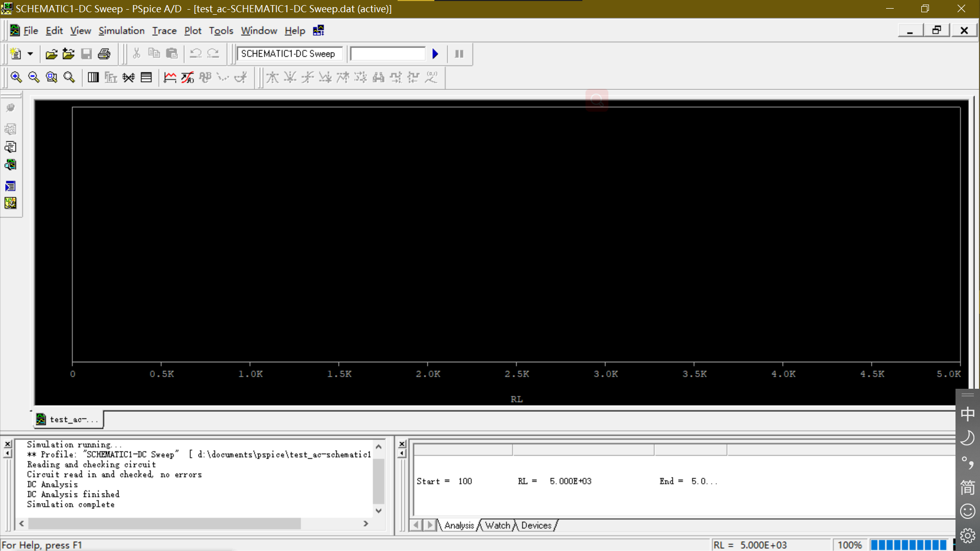
Task: Toggle the Chinese/English input mode indicator
Action: [x=967, y=414]
